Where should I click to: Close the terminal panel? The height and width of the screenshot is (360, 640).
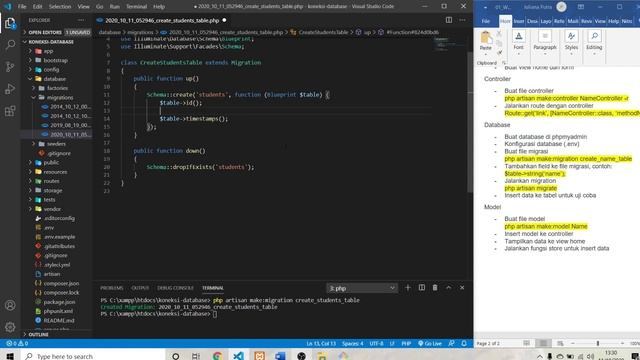click(x=462, y=288)
